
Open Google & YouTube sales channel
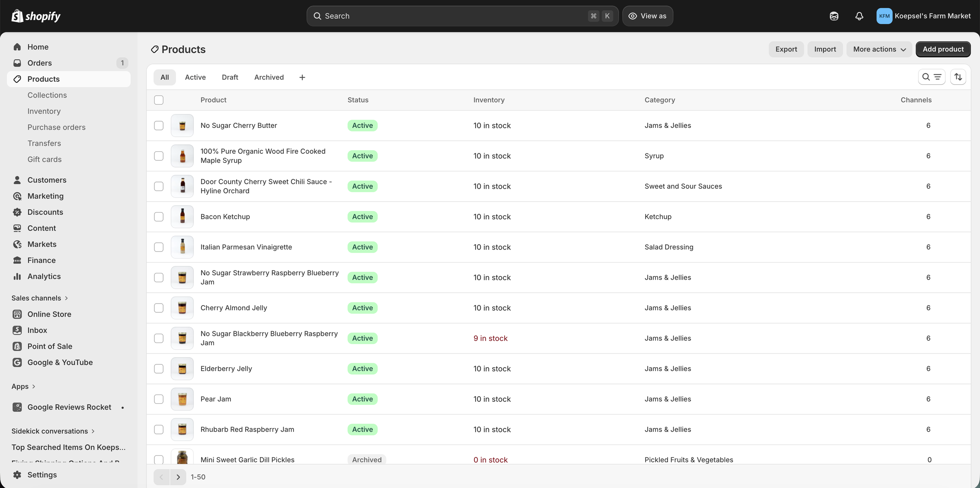coord(60,362)
